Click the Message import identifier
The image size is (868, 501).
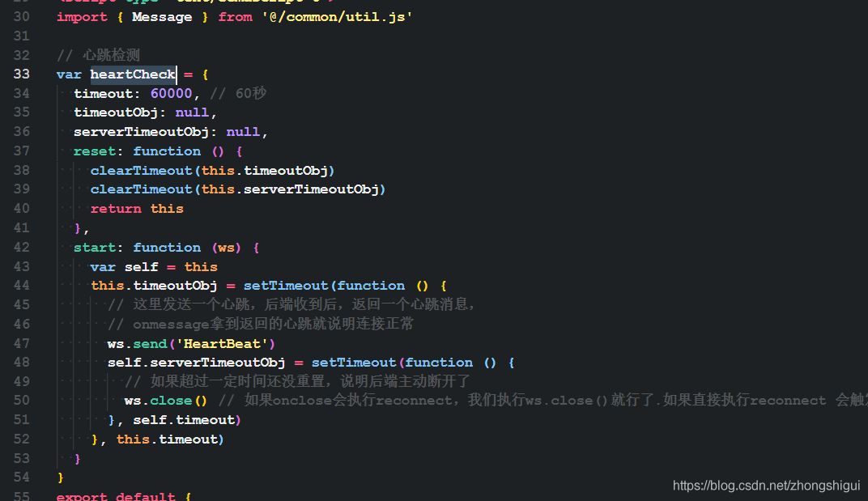point(162,17)
